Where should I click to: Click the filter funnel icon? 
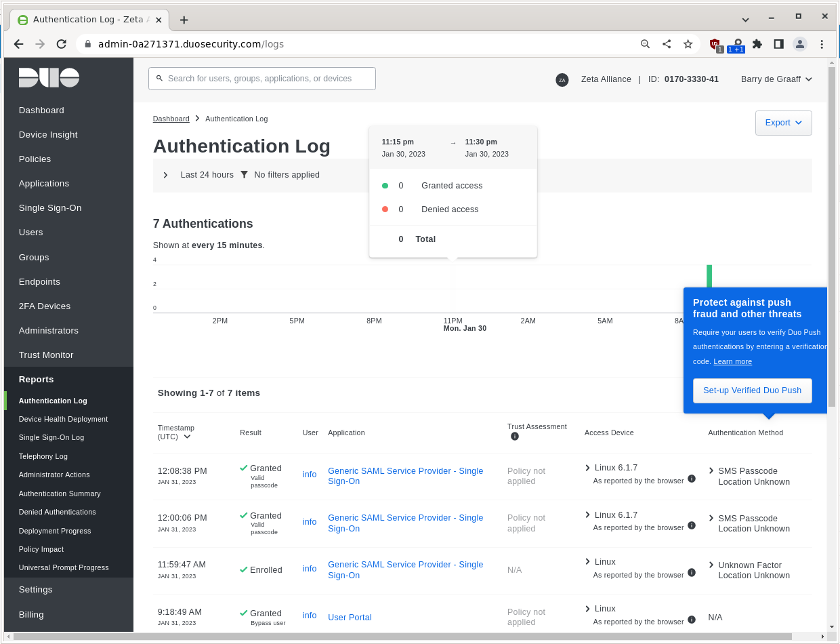pyautogui.click(x=245, y=175)
